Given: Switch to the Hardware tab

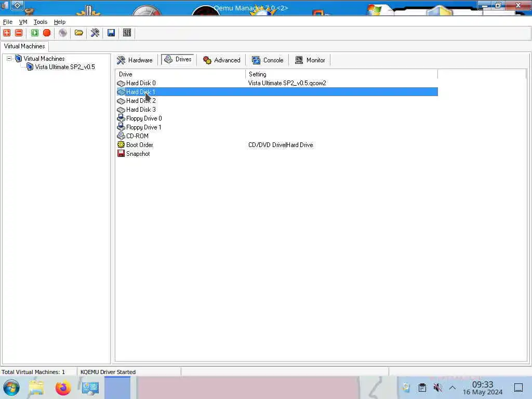Looking at the screenshot, I should coord(135,60).
